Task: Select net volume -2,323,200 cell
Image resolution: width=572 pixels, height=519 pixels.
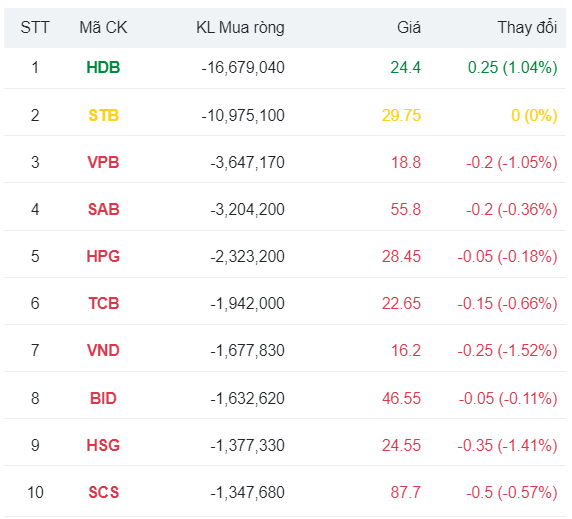Action: pos(247,257)
